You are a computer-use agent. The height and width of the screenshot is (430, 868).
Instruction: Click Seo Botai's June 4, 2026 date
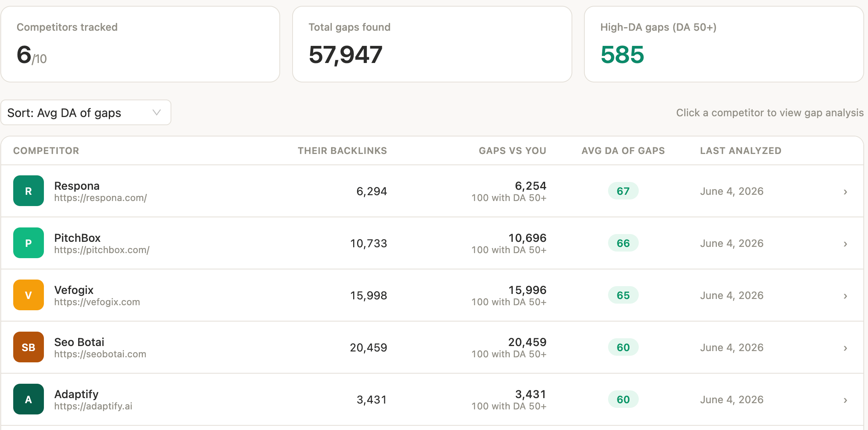732,348
